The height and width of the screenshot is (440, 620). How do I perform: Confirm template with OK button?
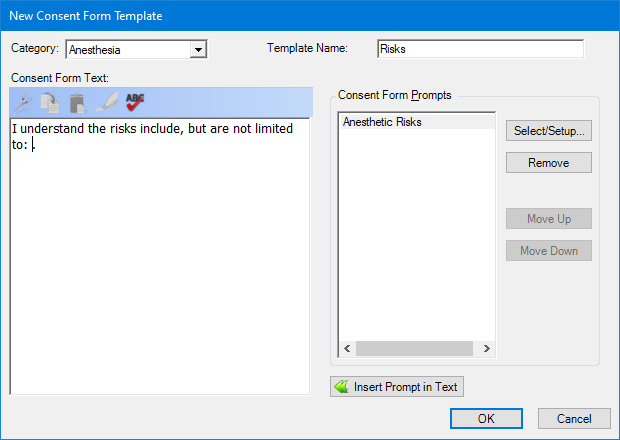coord(486,419)
